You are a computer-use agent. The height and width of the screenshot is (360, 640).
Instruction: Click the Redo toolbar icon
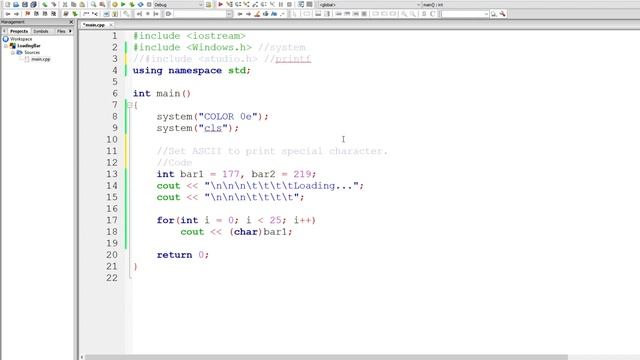53,4
